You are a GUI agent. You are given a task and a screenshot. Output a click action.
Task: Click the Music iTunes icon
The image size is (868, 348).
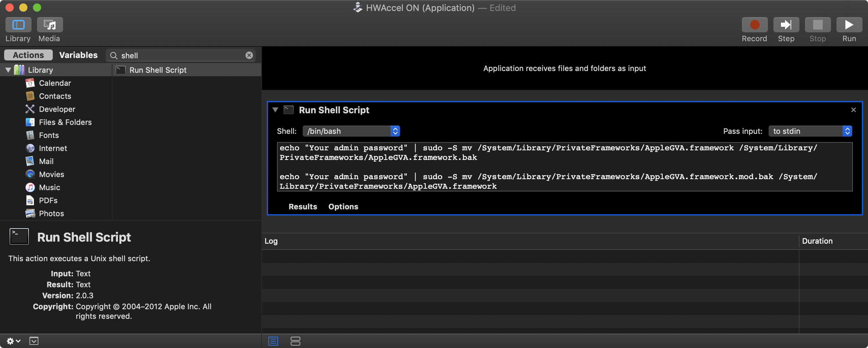coord(30,187)
